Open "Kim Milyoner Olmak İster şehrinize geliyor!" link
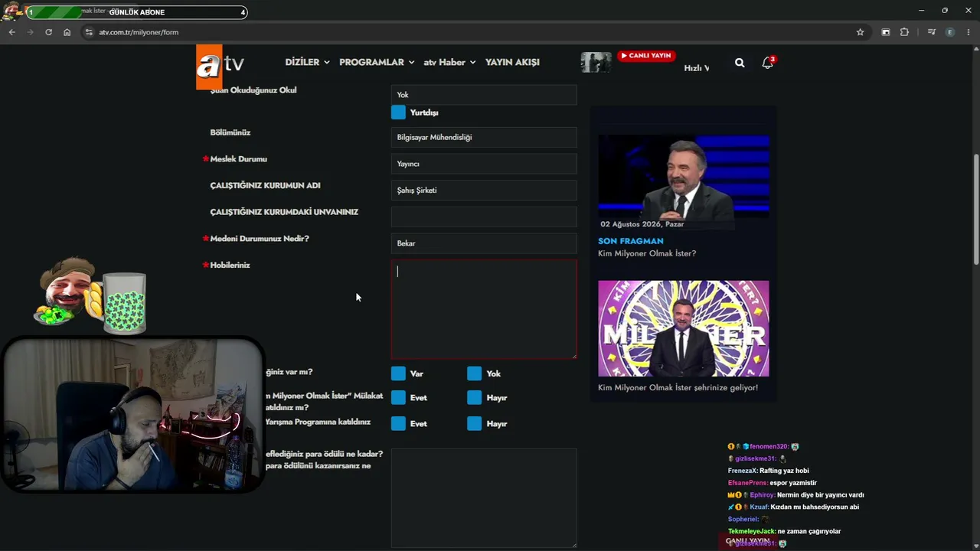Screen dimensions: 980x551 click(x=678, y=387)
